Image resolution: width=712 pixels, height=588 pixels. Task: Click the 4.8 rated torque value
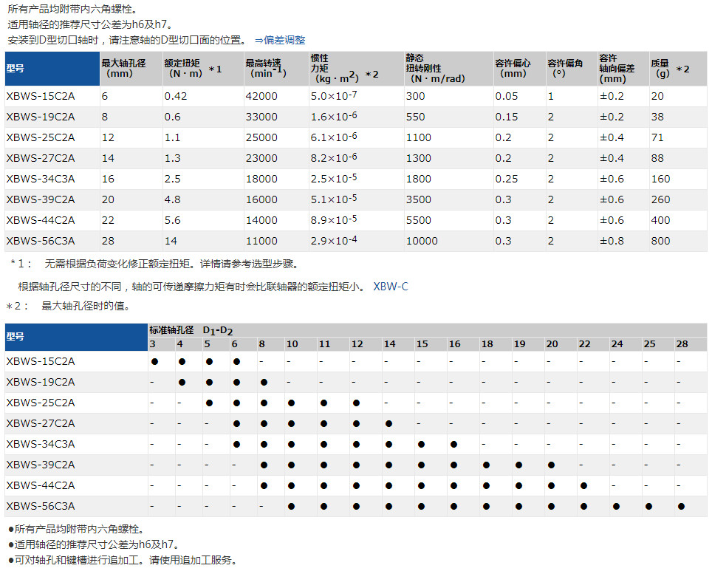coord(173,199)
